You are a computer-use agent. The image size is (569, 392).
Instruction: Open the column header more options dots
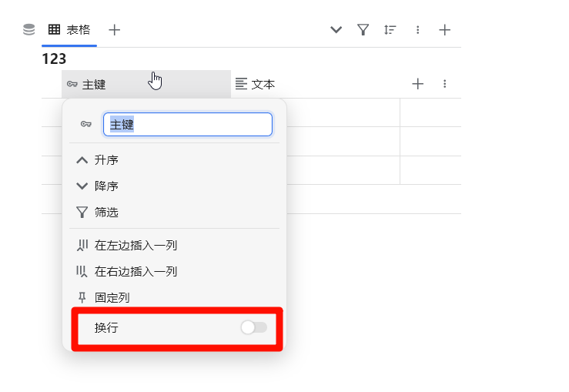pos(444,84)
